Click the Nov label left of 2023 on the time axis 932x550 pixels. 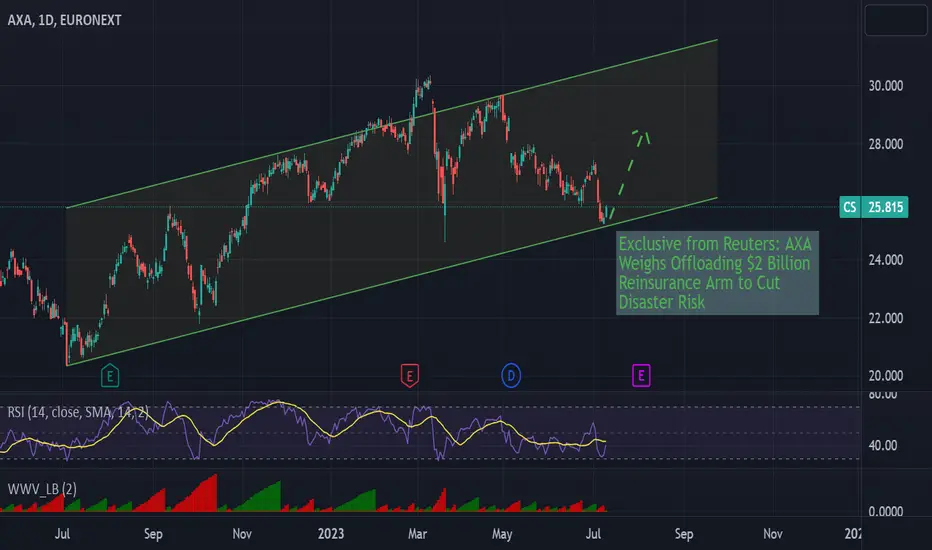242,534
